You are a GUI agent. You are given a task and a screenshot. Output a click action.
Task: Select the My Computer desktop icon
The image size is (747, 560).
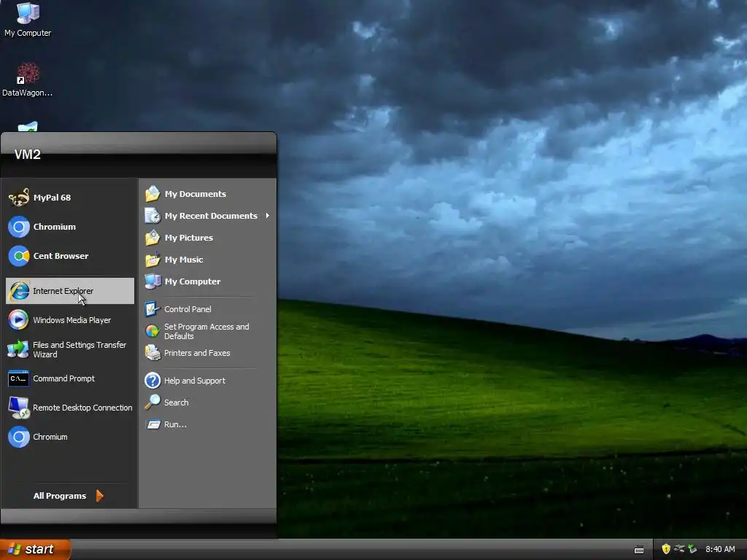tap(28, 20)
